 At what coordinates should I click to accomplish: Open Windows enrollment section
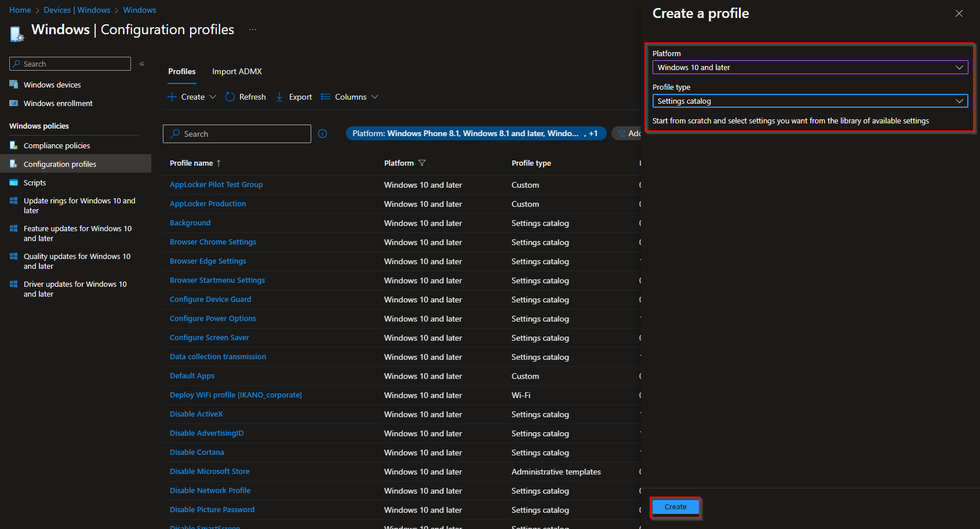[x=57, y=103]
